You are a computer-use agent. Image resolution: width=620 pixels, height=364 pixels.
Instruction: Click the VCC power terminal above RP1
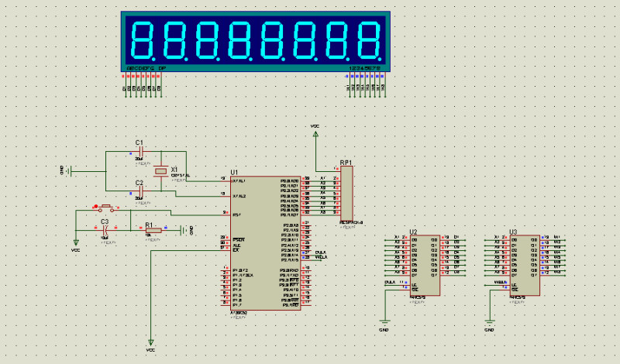pos(315,133)
